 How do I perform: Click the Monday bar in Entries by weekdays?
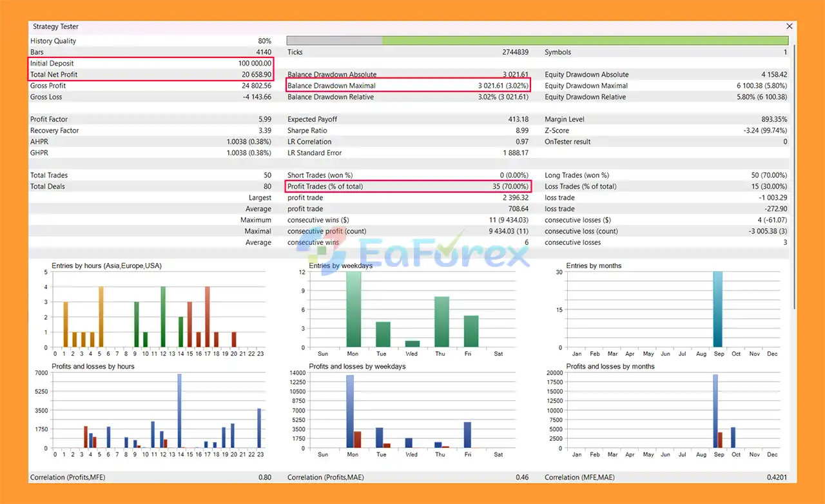pyautogui.click(x=353, y=309)
